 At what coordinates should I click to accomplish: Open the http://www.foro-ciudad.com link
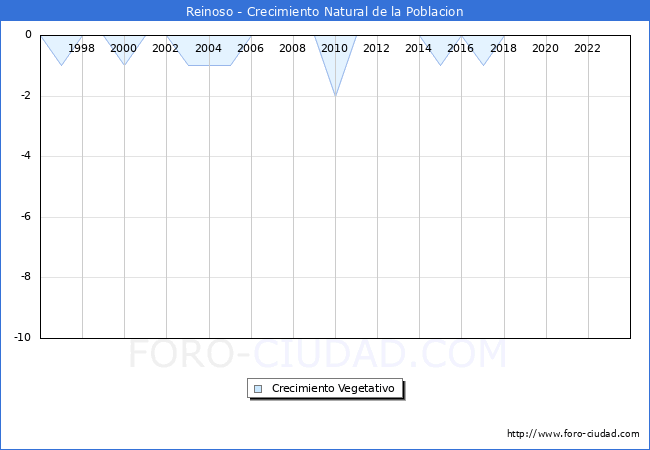tap(573, 433)
